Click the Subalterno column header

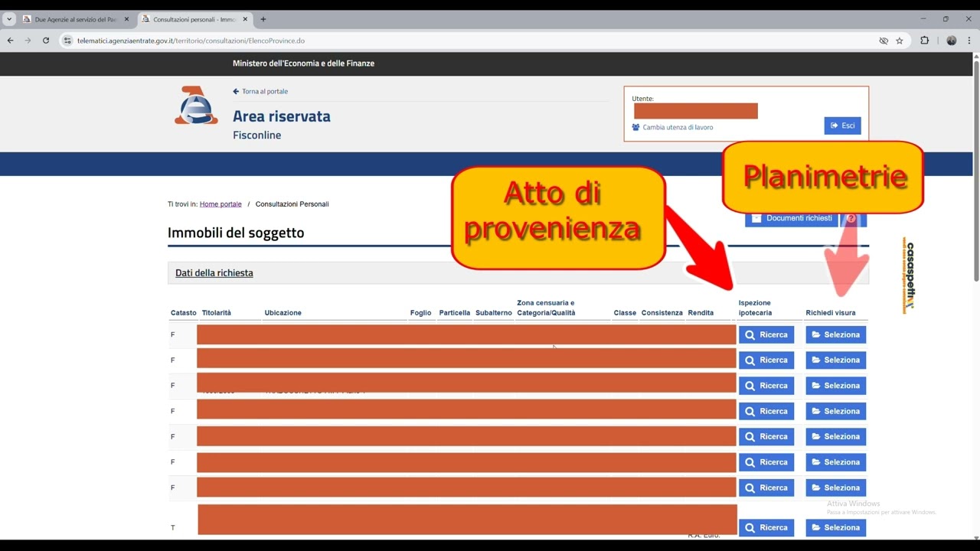[x=494, y=313]
